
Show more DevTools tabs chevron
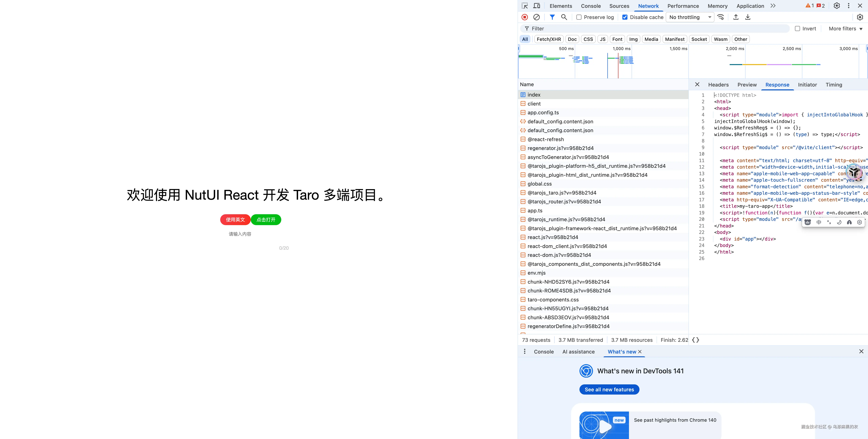[x=773, y=6]
